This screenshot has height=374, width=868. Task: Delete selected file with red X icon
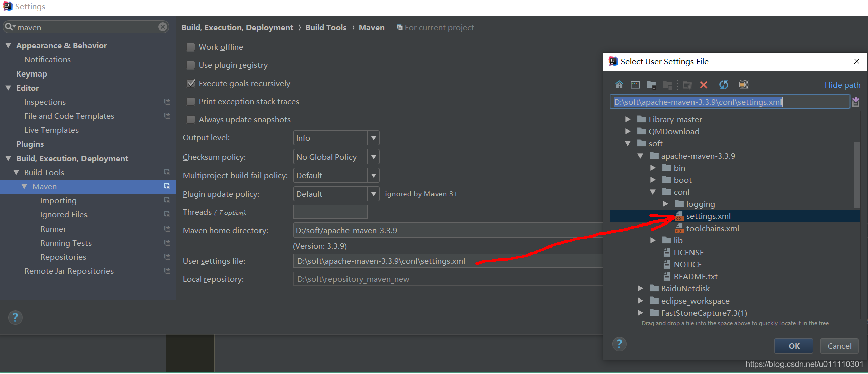click(704, 85)
